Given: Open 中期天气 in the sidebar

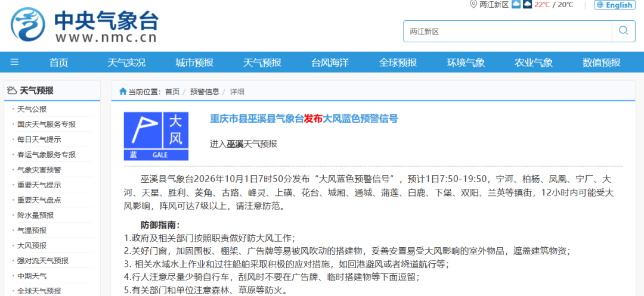Looking at the screenshot, I should click(x=32, y=276).
